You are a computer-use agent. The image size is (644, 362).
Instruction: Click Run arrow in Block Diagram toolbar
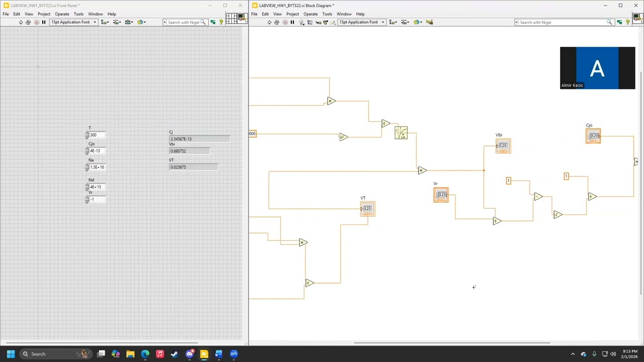269,22
